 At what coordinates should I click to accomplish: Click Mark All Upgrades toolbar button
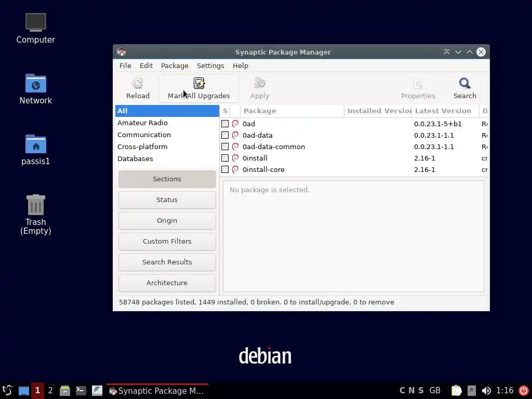(199, 88)
